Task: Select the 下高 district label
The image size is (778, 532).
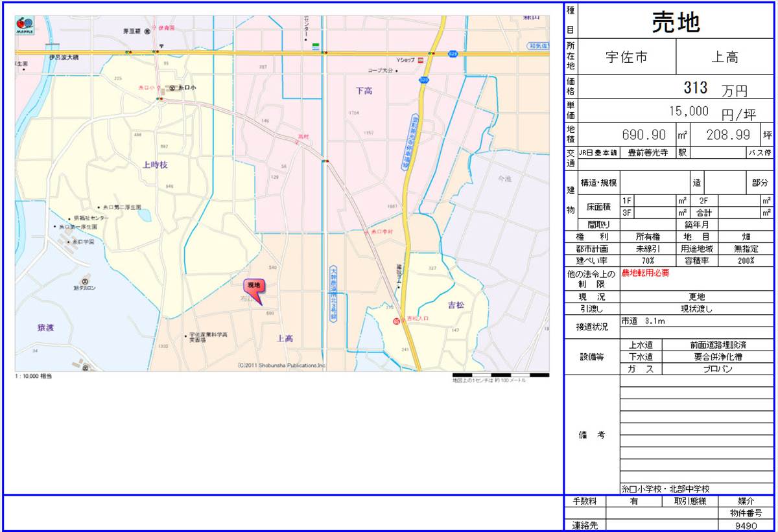Action: tap(364, 91)
